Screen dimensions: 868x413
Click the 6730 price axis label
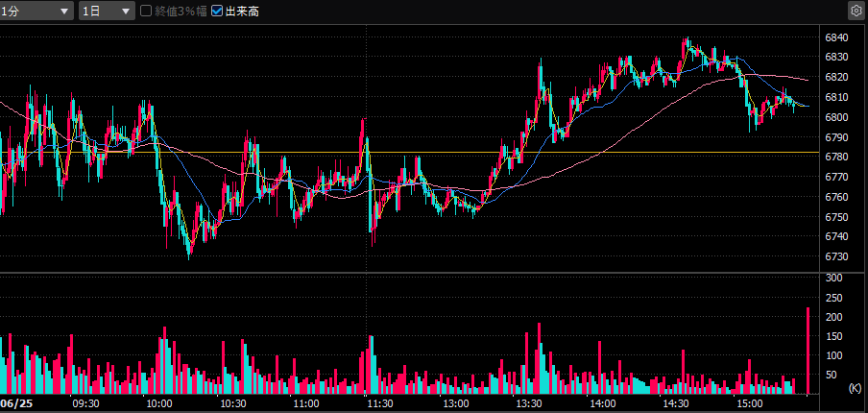coord(836,256)
